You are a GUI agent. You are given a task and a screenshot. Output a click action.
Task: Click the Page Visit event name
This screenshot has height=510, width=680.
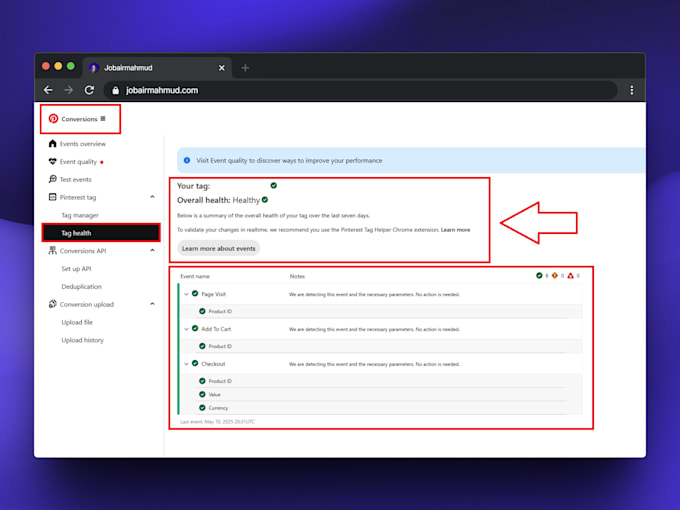click(213, 294)
